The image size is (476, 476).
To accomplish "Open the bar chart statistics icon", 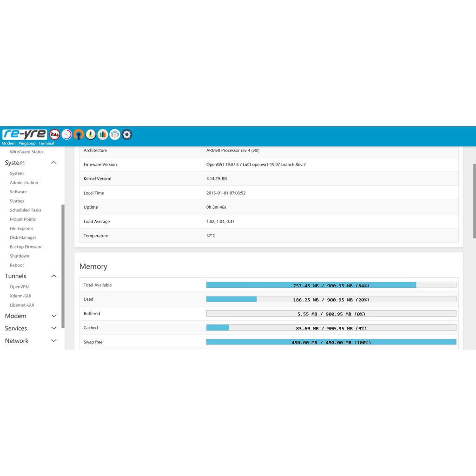I will pos(103,134).
